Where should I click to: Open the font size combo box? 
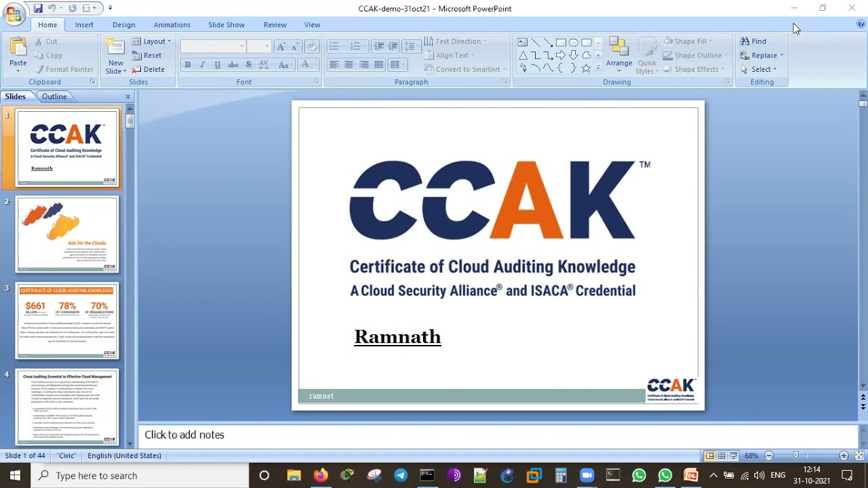click(259, 46)
